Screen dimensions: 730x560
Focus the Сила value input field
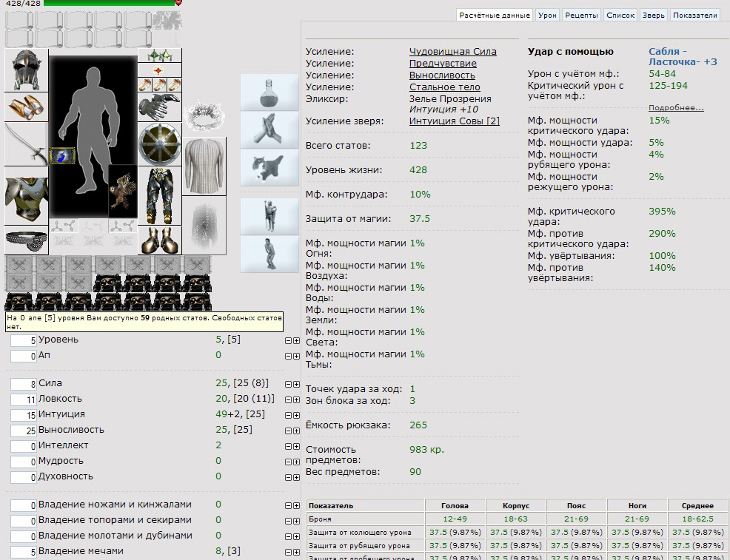[23, 384]
